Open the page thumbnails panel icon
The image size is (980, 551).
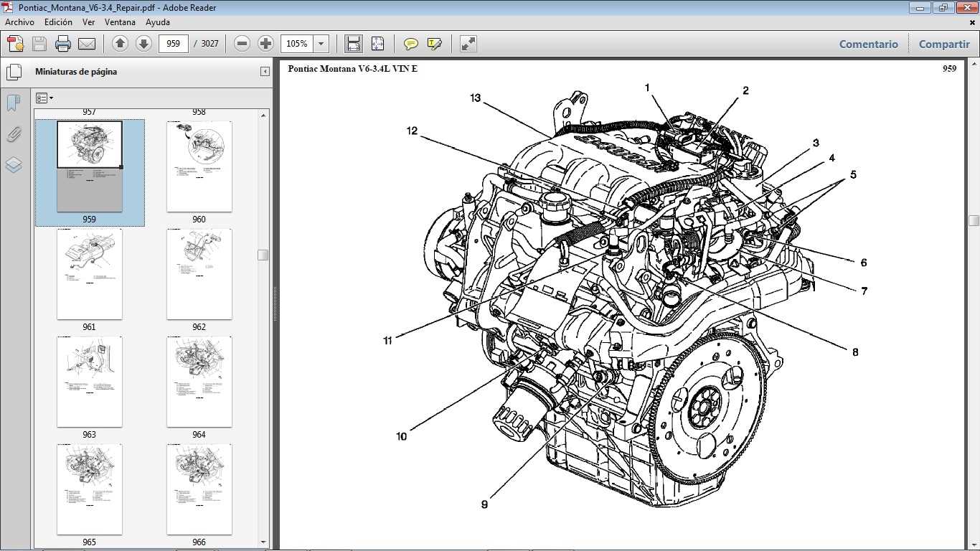(14, 72)
